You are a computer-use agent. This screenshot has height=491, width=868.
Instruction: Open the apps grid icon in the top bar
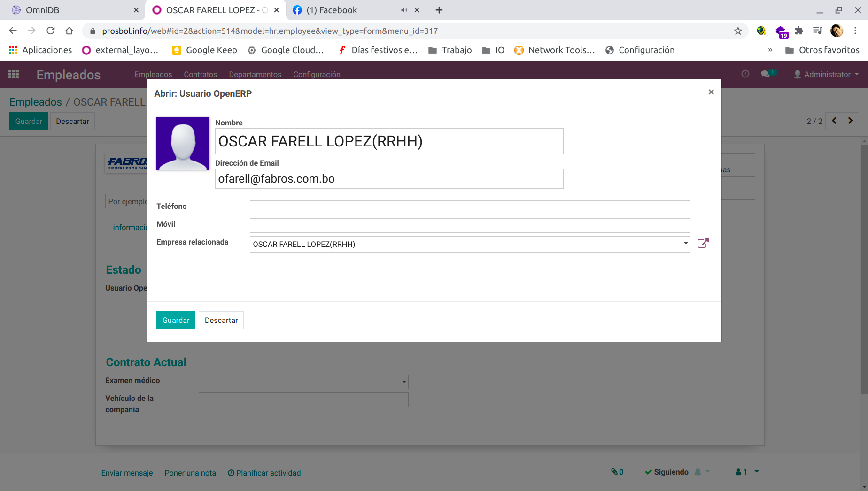click(13, 74)
